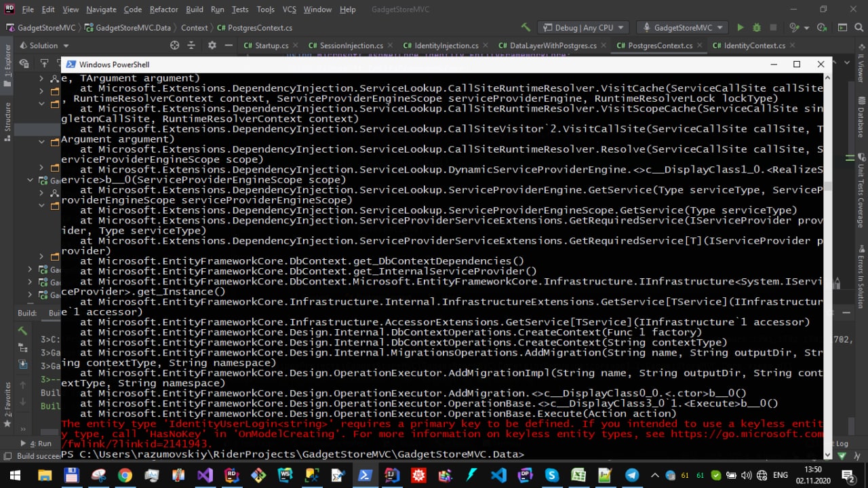Image resolution: width=868 pixels, height=488 pixels.
Task: Click the up arrow in Build panel
Action: (x=22, y=385)
